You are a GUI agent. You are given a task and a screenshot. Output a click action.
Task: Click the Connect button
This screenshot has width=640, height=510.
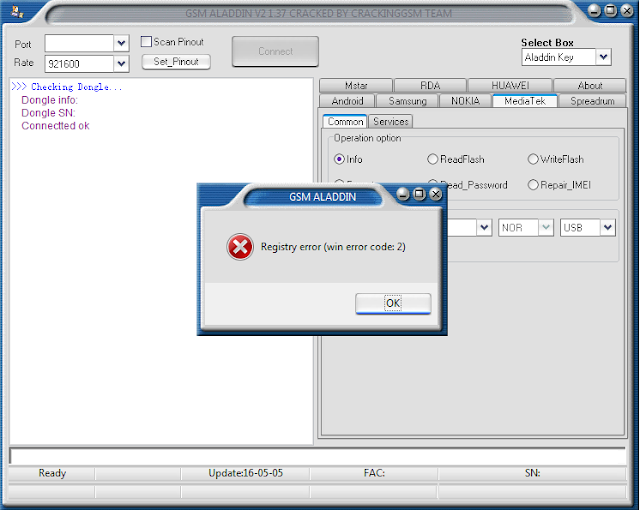pos(275,51)
